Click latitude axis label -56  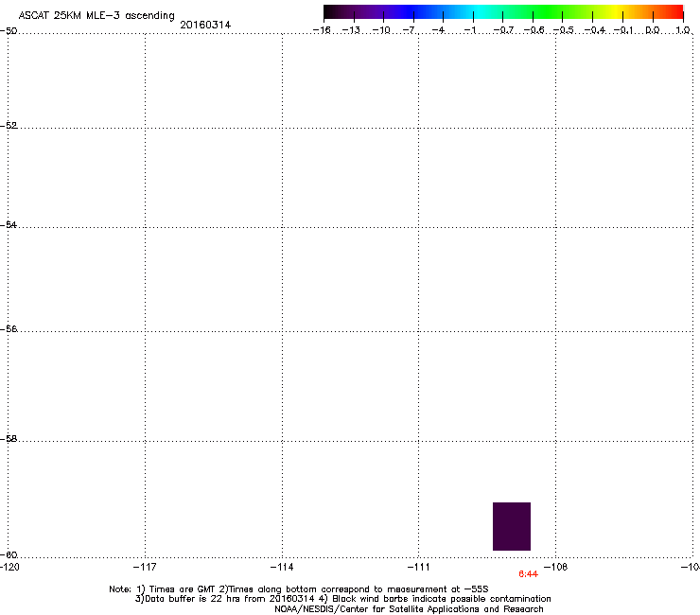(9, 328)
